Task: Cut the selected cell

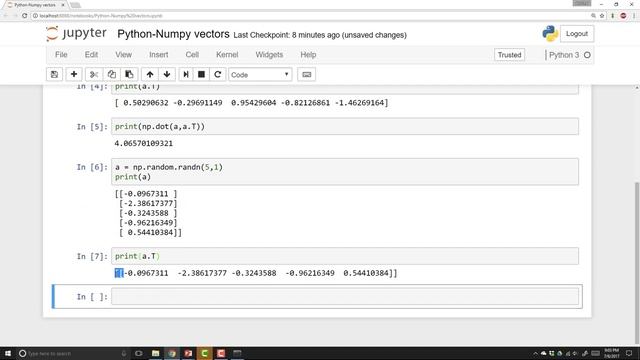Action: (x=94, y=75)
